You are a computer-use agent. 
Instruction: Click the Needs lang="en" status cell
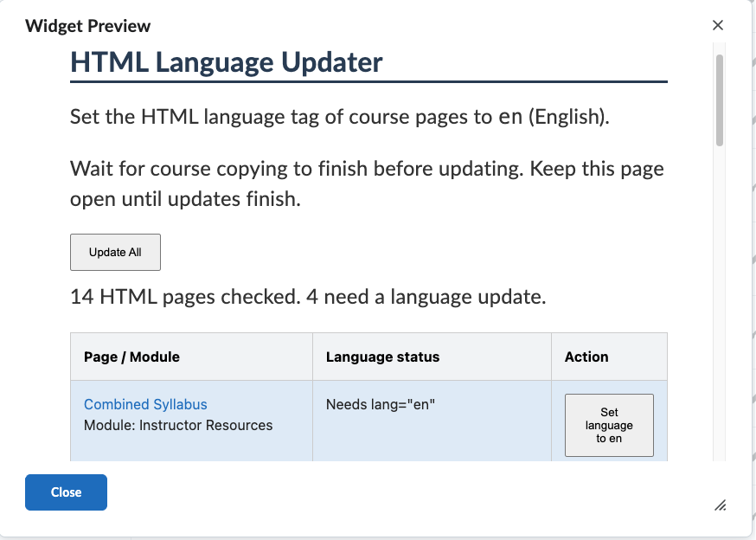point(432,421)
